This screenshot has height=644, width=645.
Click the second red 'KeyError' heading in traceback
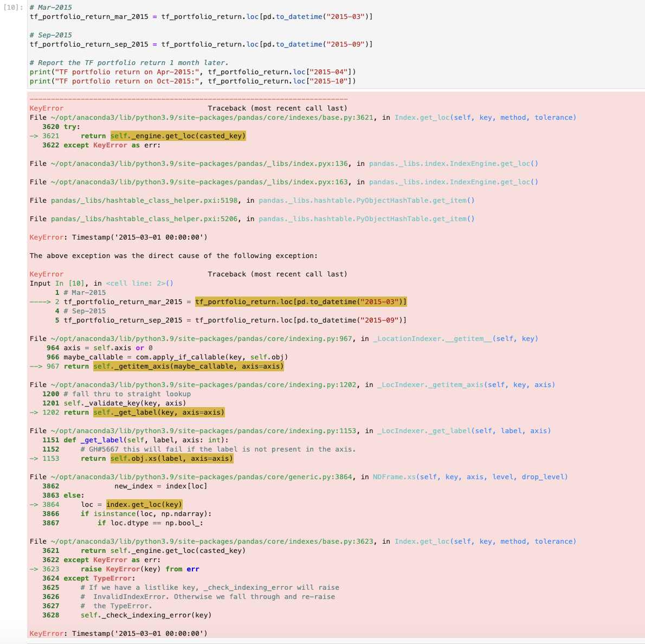[x=47, y=274]
